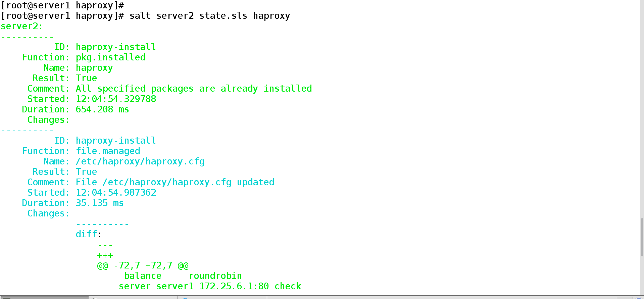Screen dimensions: 644x299
Task: Click the vertical scrollbar thumb in the terminal
Action: 642,237
